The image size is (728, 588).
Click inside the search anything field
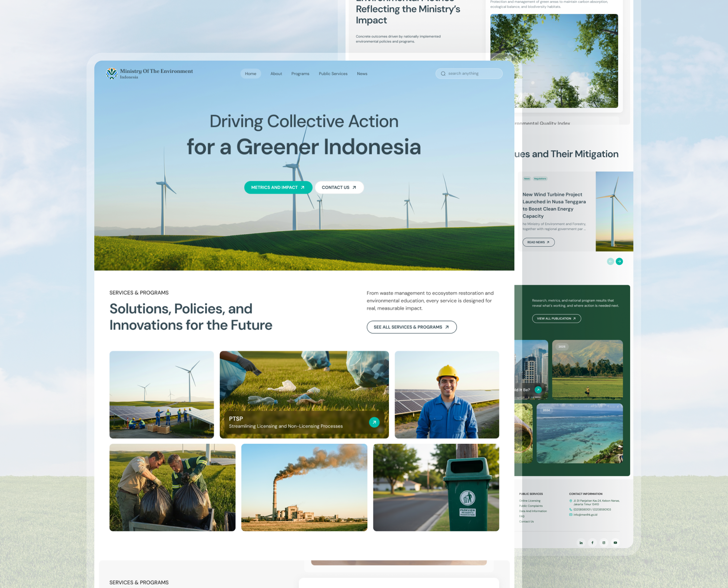(x=471, y=73)
